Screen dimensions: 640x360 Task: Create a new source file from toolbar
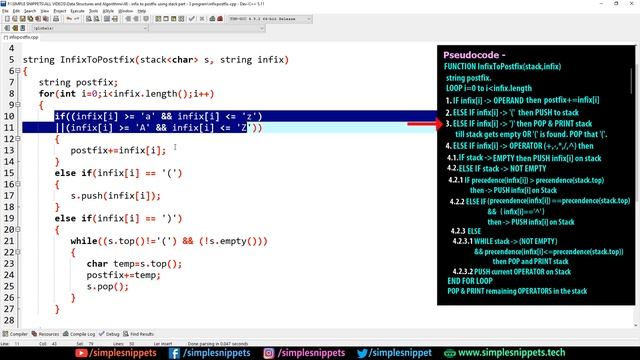coord(7,19)
